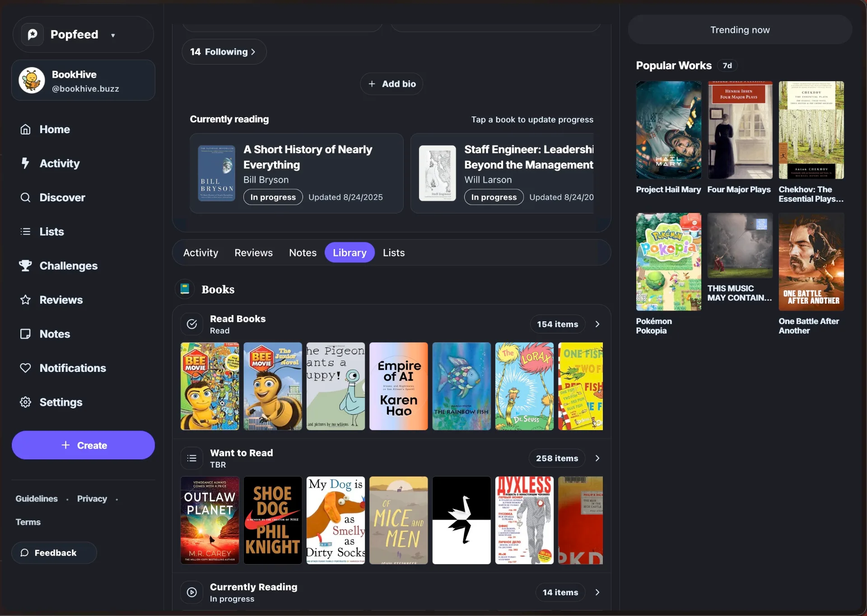Expand Want to Read shelf chevron
The height and width of the screenshot is (616, 867).
[597, 459]
